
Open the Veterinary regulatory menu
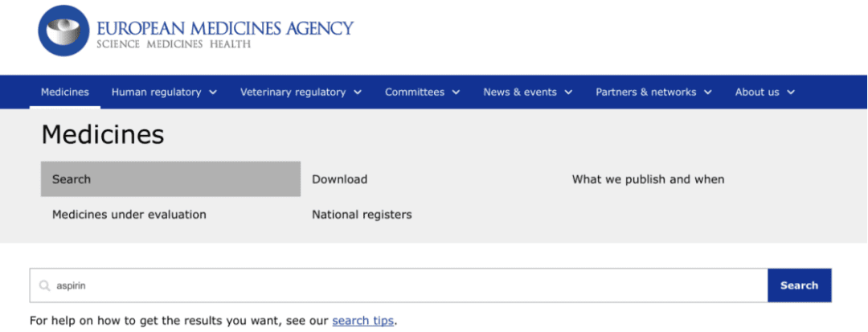pos(301,92)
